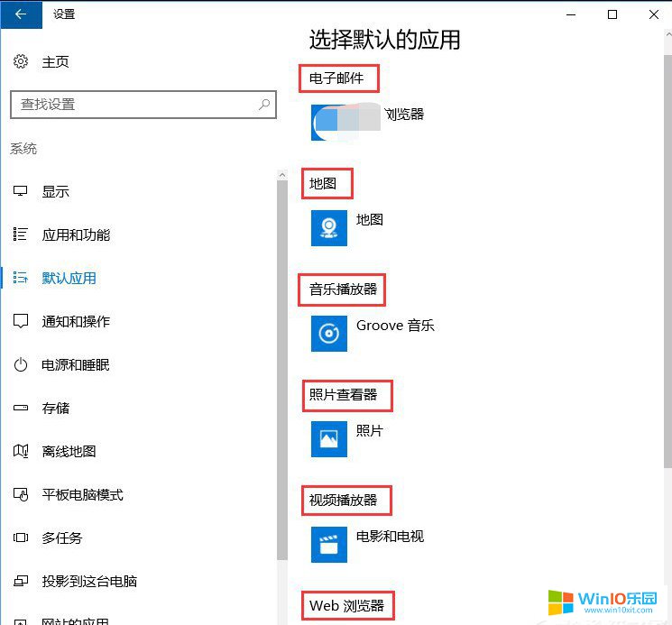Click the Movies & TV app icon
Screen dimensions: 672x625
coord(328,544)
